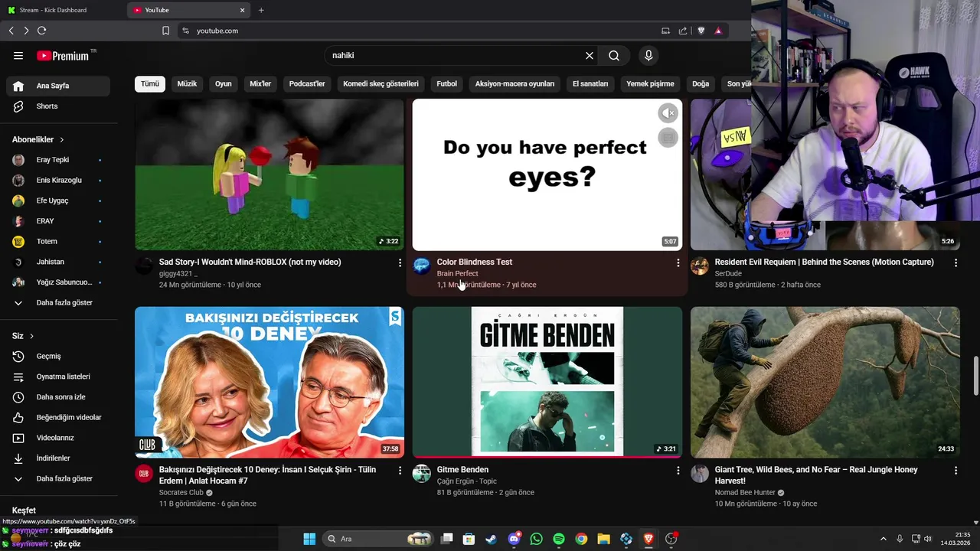Select Aksiyon-macera oyunları chip
980x551 pixels.
tap(514, 83)
